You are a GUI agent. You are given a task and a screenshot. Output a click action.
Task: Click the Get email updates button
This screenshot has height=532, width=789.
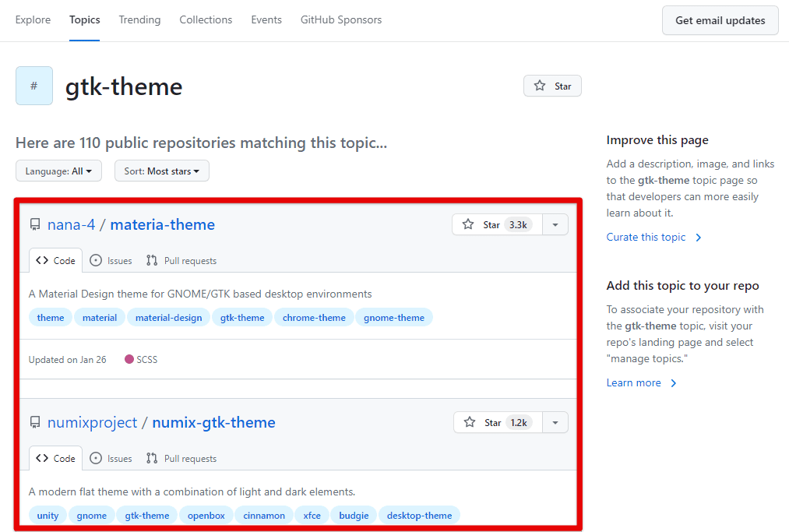pyautogui.click(x=720, y=20)
